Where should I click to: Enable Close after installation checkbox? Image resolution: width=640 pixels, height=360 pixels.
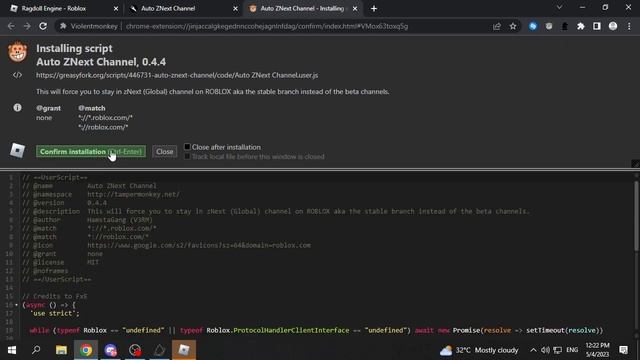[x=187, y=147]
